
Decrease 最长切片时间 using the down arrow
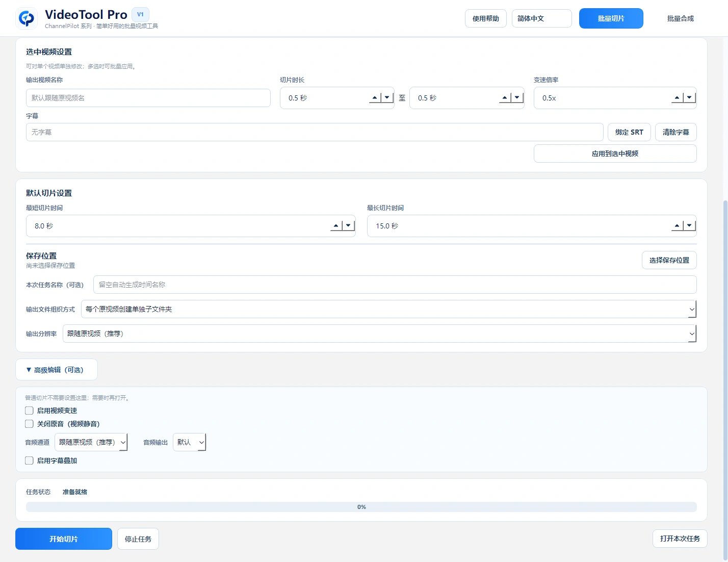pos(689,225)
